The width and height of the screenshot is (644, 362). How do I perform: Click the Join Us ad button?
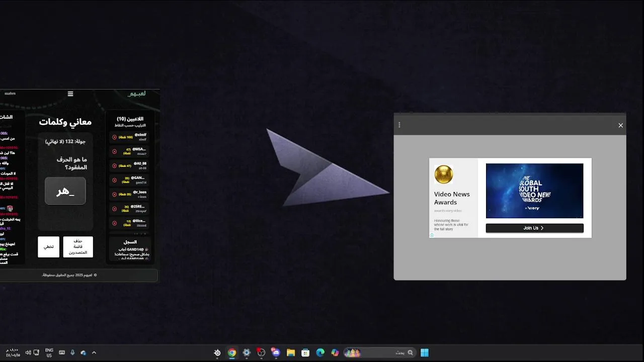[534, 228]
